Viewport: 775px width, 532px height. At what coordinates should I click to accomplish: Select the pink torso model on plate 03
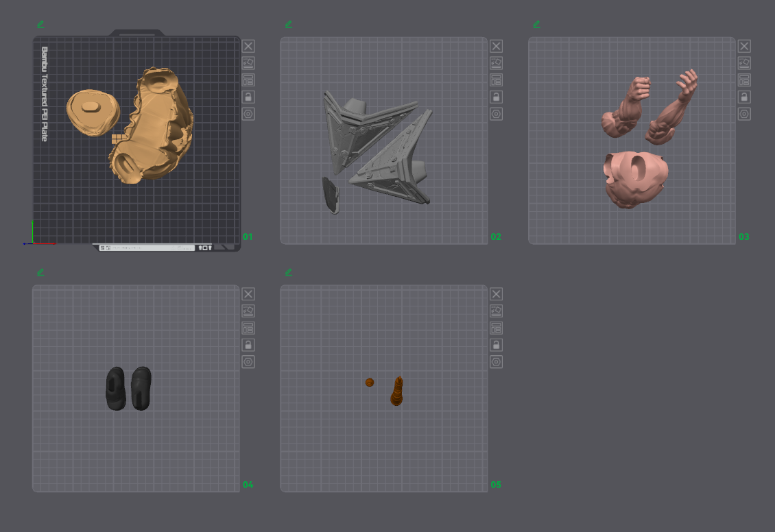[635, 179]
